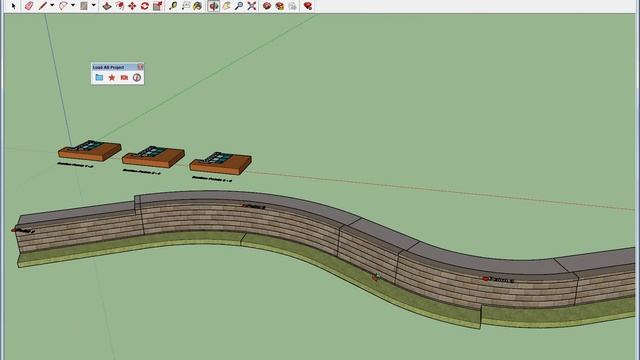Click the red IDL icon in Load AB Project
The width and height of the screenshot is (640, 360).
(x=124, y=77)
